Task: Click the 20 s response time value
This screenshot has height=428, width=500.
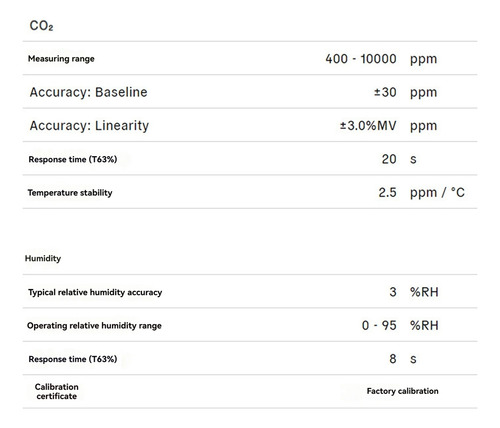Action: (x=389, y=159)
